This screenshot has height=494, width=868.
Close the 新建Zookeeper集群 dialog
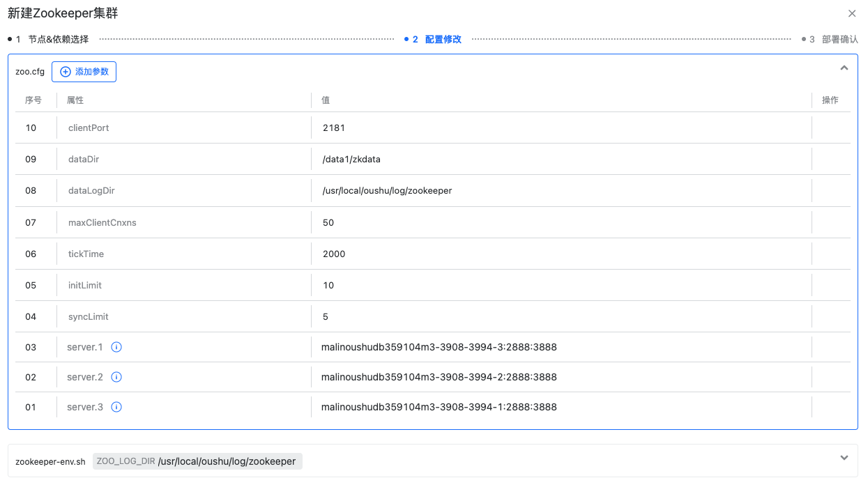852,13
